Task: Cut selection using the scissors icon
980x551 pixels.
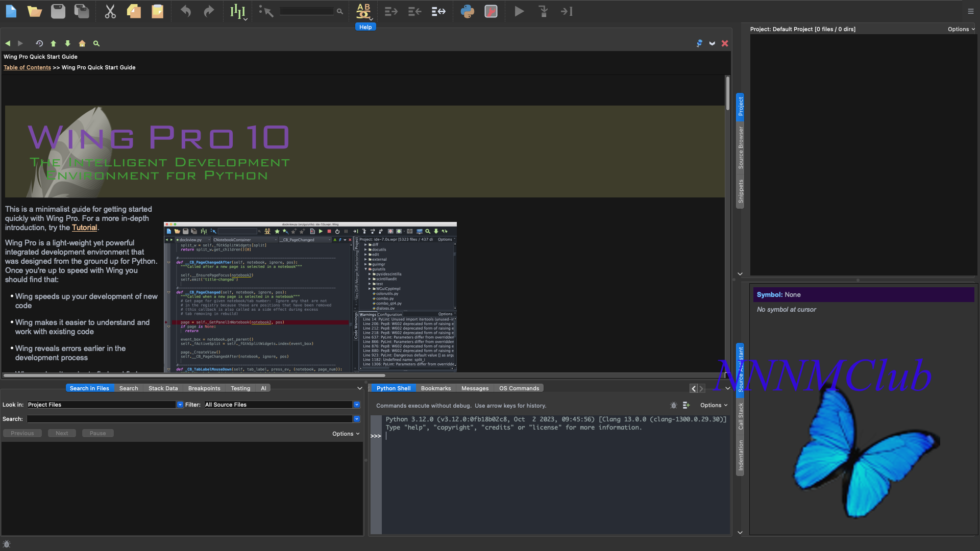Action: [x=110, y=11]
